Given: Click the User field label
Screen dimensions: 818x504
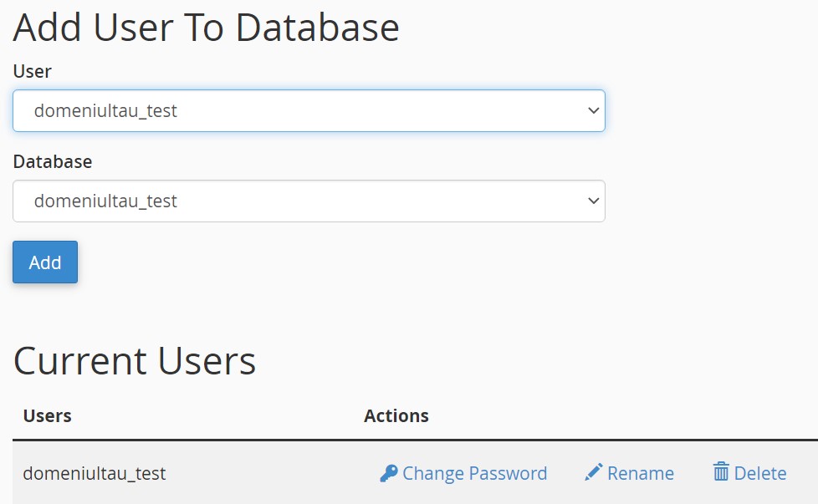Looking at the screenshot, I should tap(33, 71).
